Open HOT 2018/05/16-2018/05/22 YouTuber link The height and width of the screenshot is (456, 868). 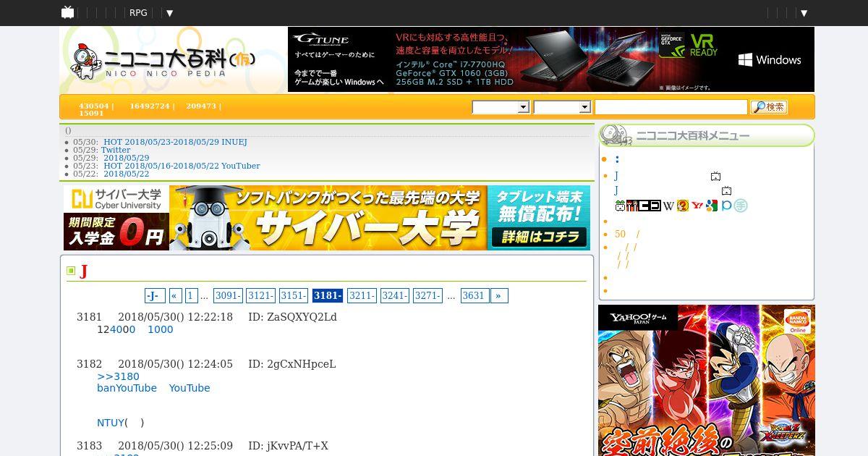pos(182,166)
